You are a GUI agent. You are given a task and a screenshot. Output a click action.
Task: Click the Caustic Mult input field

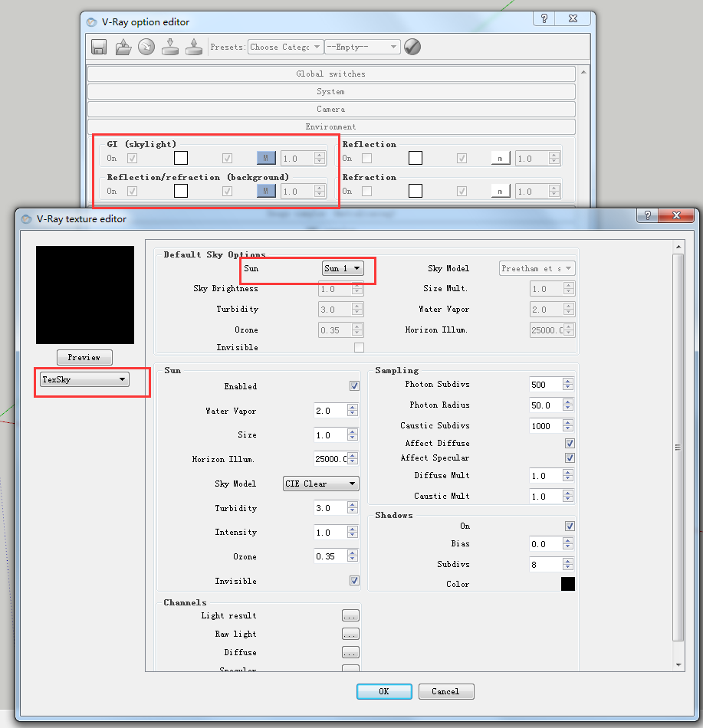click(545, 497)
